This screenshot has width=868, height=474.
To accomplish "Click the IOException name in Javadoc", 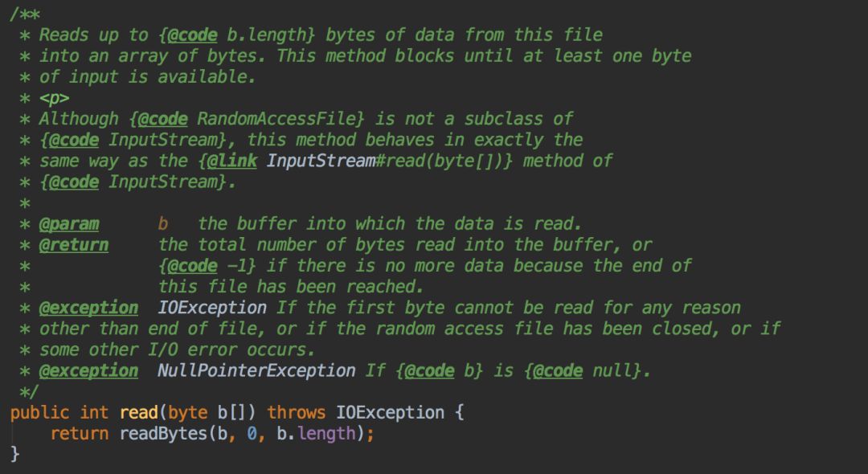I will coord(212,308).
